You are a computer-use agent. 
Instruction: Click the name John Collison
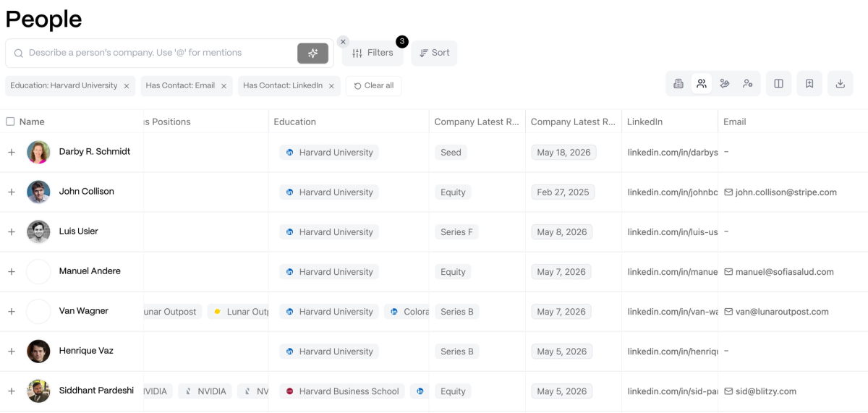pyautogui.click(x=87, y=191)
